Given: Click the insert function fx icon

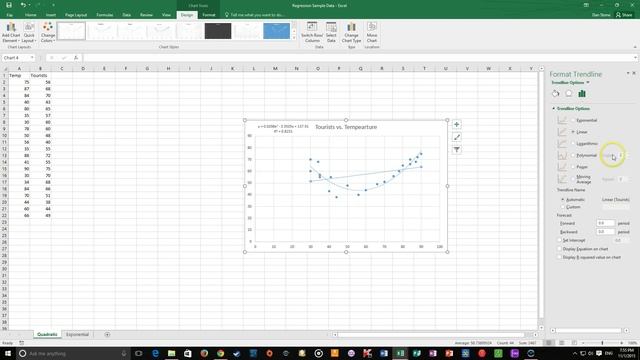Looking at the screenshot, I should pos(76,58).
